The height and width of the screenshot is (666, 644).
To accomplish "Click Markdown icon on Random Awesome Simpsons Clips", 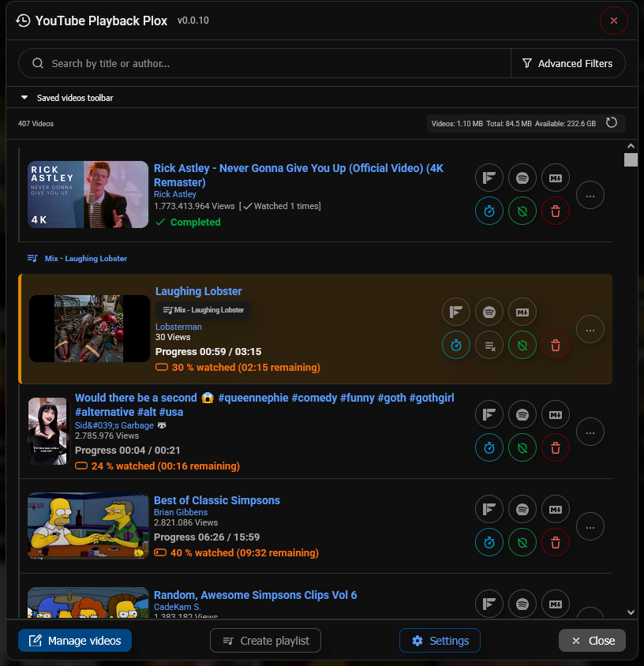I will click(x=556, y=604).
